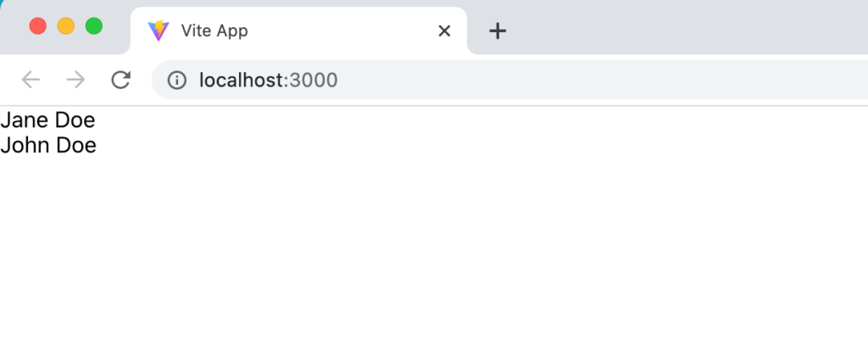The height and width of the screenshot is (343, 868).
Task: Reload the current page
Action: point(120,80)
